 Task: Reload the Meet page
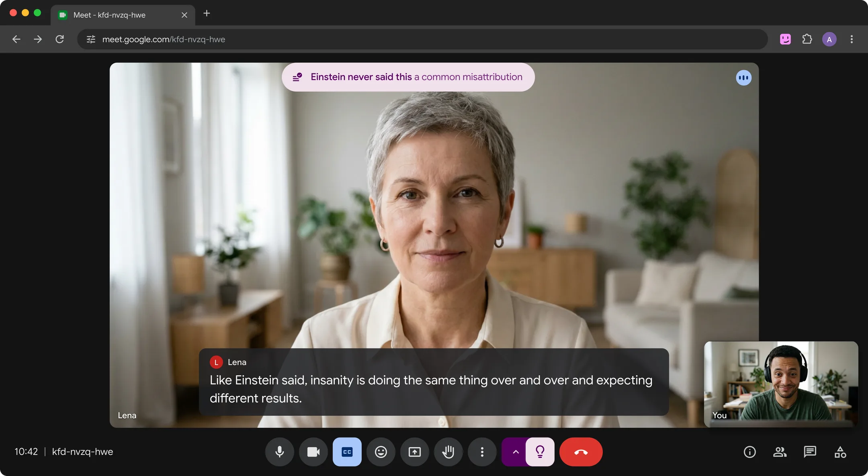click(60, 39)
